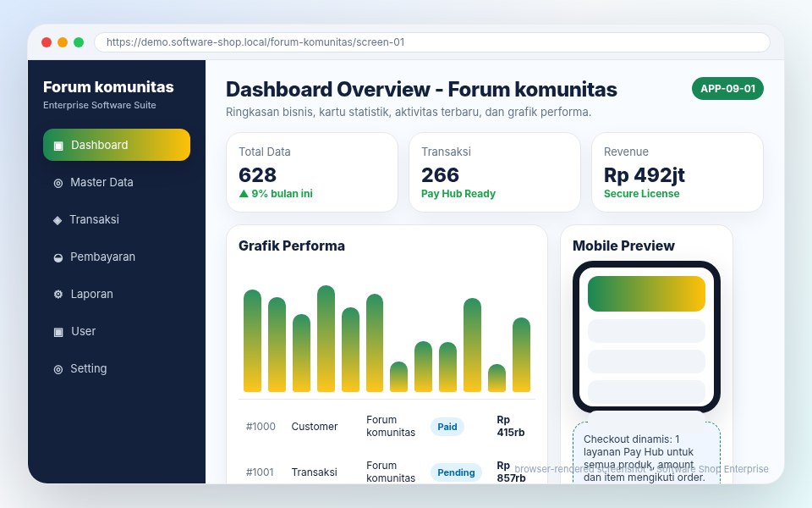Click 'Enterprise Software Suite' subtitle
The width and height of the screenshot is (812, 508).
100,105
